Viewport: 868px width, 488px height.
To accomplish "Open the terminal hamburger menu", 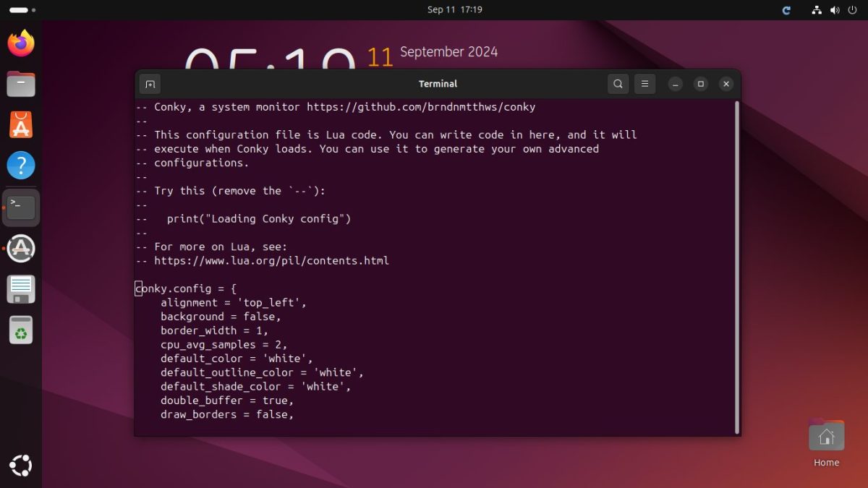I will [644, 84].
